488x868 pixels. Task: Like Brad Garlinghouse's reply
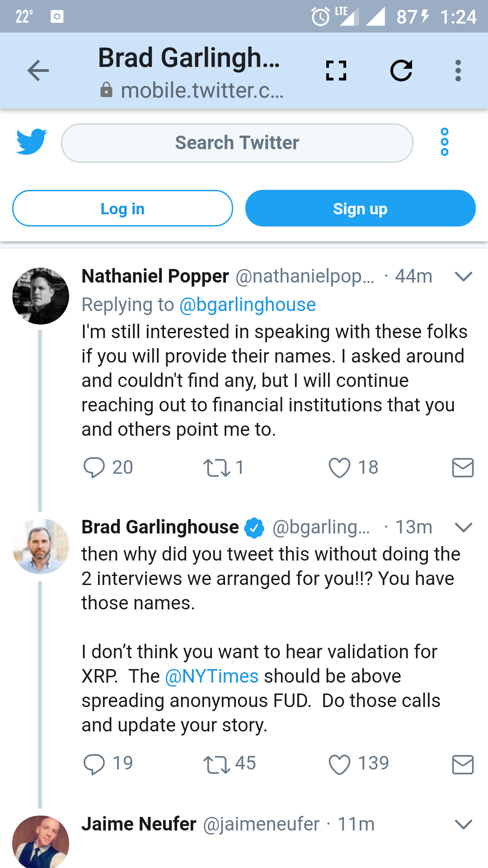click(339, 764)
